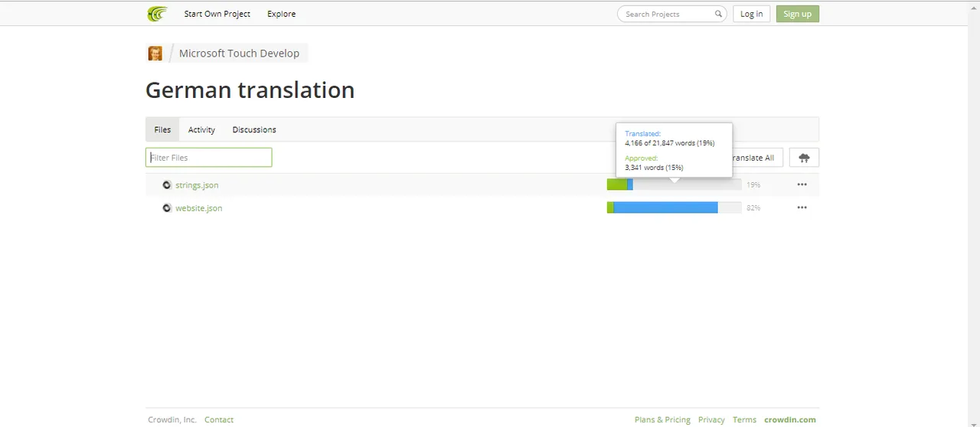Click the Crowdin, Inc. footer text
Screen dimensions: 980x427
[172, 419]
